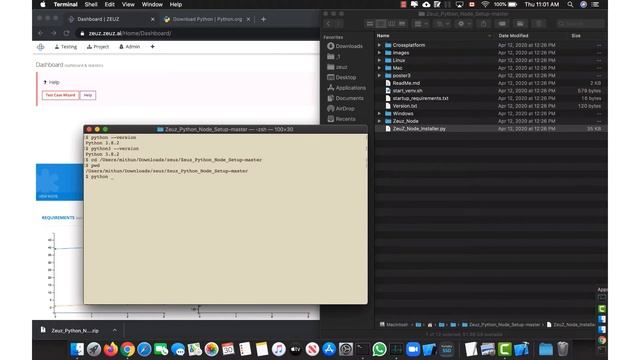Viewport: 640px width, 360px height.
Task: Open Music app in the Dock
Action: tap(278, 349)
